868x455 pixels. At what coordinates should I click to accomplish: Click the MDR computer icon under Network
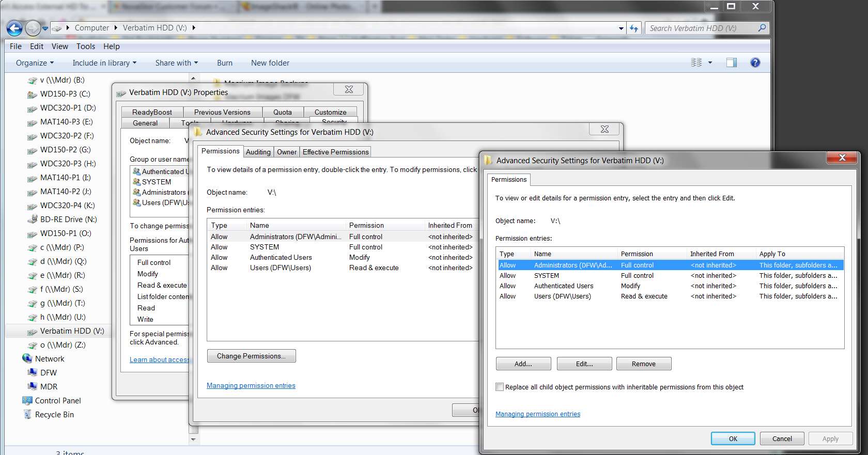32,386
